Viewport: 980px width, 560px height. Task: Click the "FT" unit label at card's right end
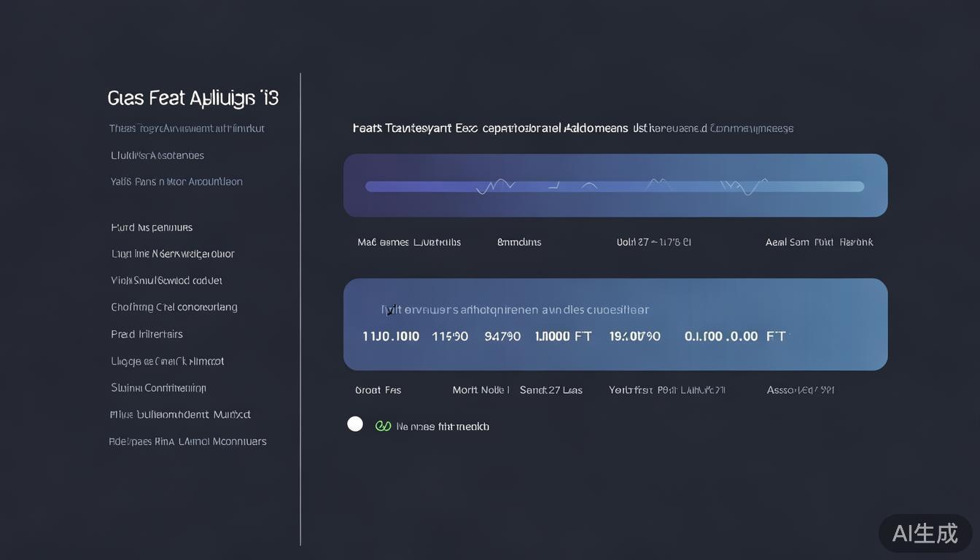click(775, 336)
